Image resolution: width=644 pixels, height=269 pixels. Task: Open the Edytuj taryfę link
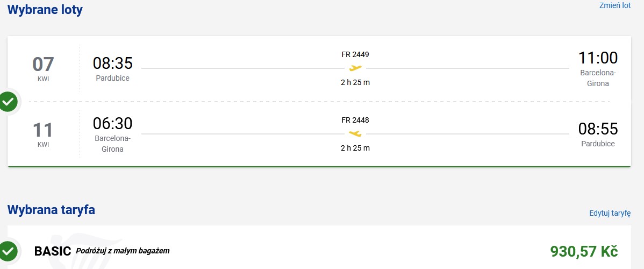(610, 213)
